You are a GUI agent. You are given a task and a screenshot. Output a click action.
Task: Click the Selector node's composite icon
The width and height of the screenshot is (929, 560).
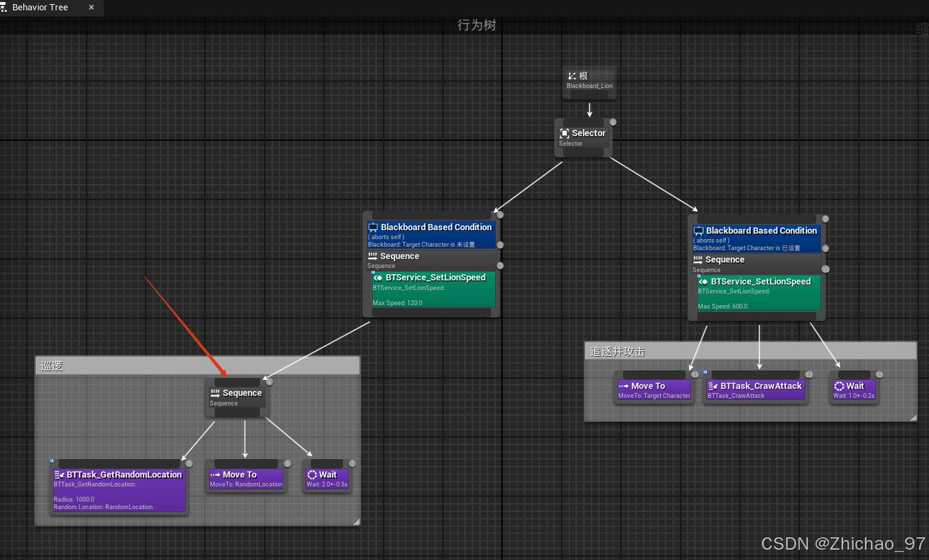565,133
